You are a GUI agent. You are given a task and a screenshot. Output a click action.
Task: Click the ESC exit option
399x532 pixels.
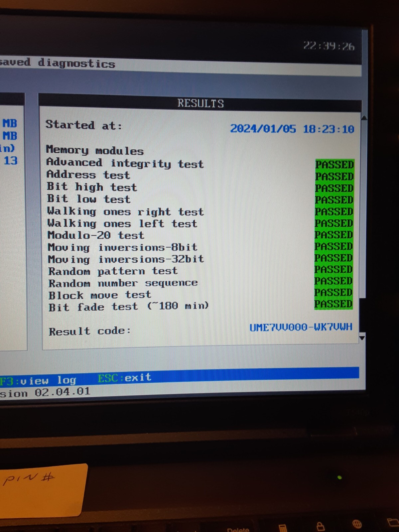[124, 378]
